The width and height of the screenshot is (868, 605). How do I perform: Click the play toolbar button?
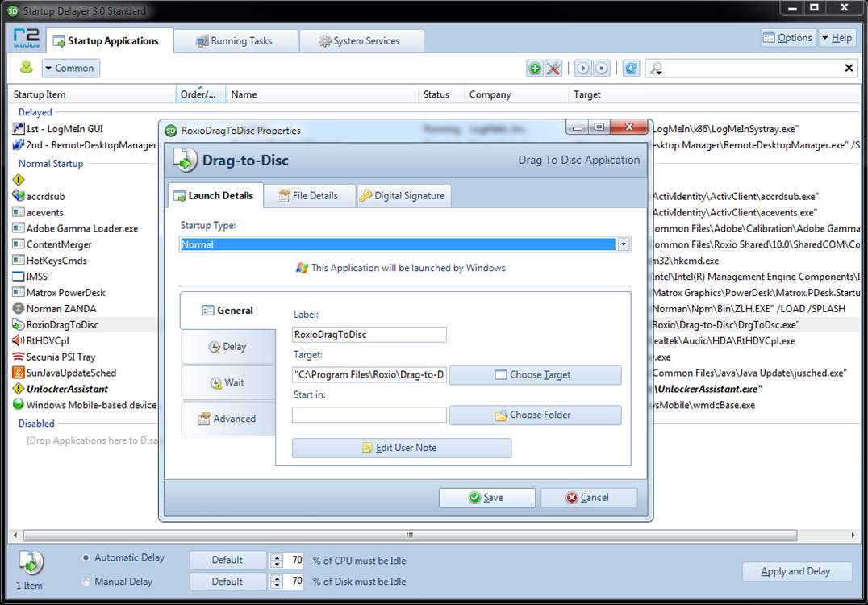point(583,68)
